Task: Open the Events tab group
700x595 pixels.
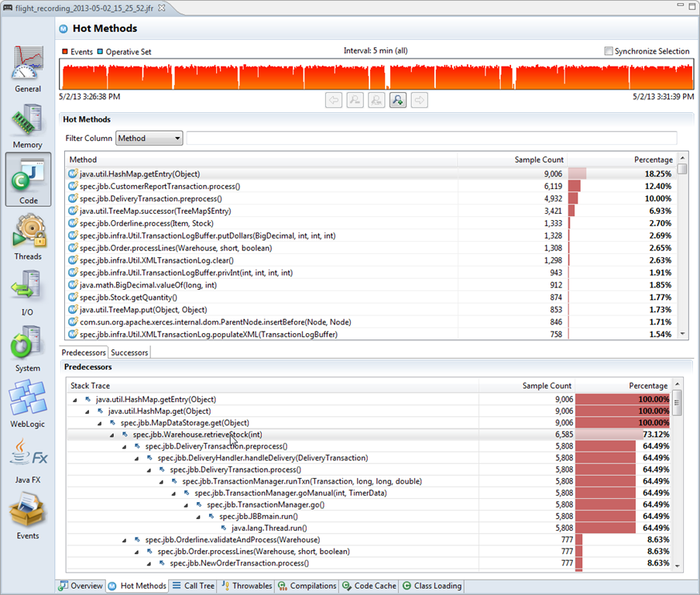Action: tap(28, 516)
